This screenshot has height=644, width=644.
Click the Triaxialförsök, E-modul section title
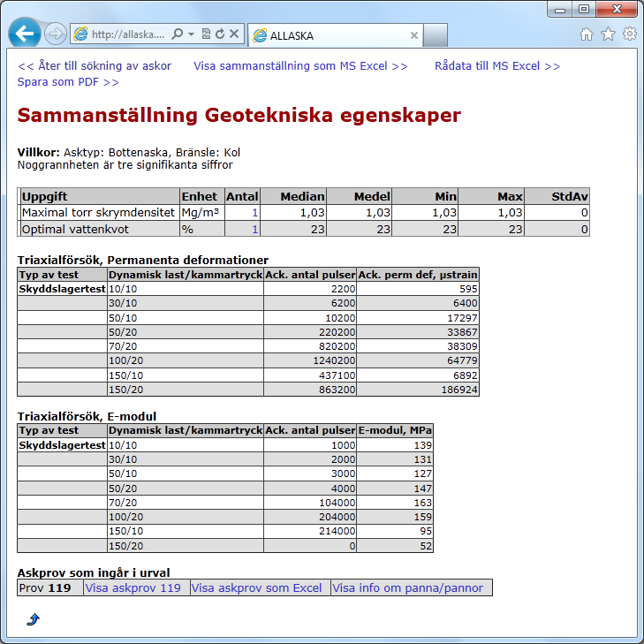pos(87,416)
